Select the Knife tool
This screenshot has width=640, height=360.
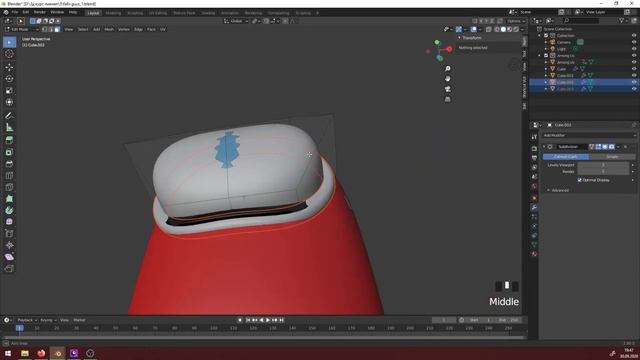[9, 187]
